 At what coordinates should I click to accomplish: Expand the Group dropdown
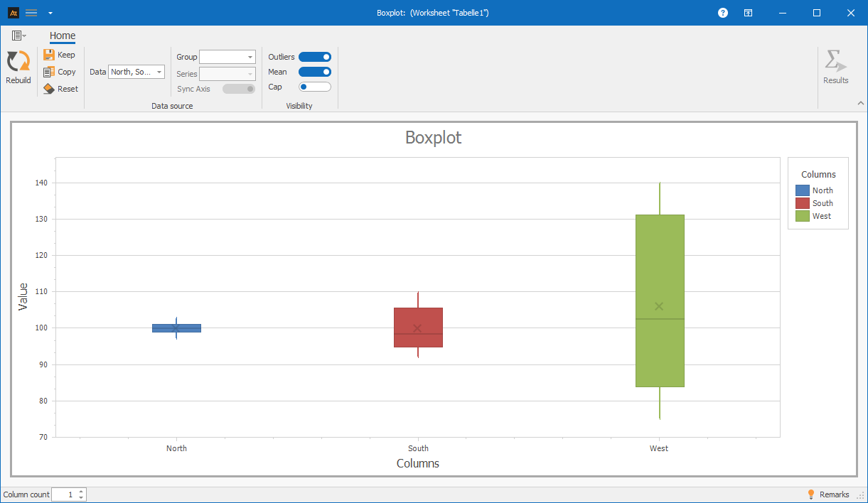[x=227, y=57]
